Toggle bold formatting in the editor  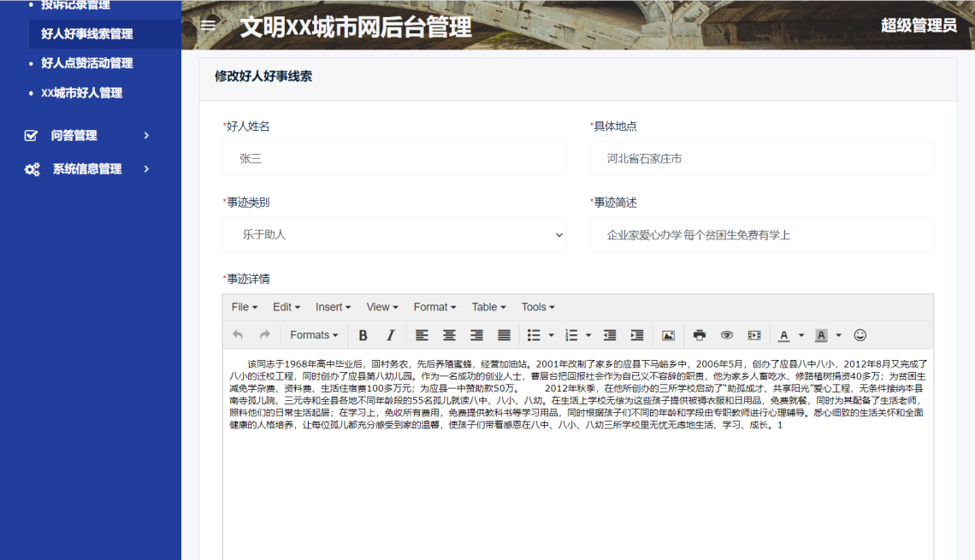(x=363, y=335)
